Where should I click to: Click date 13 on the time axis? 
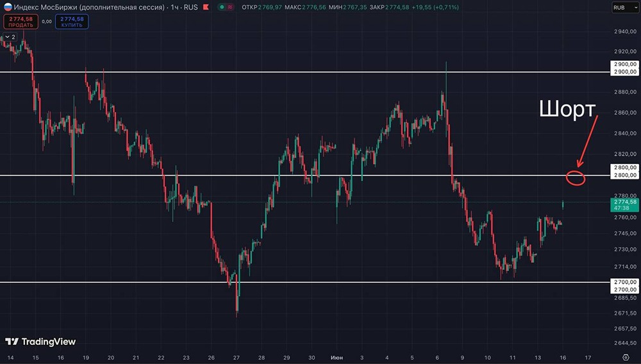point(538,358)
